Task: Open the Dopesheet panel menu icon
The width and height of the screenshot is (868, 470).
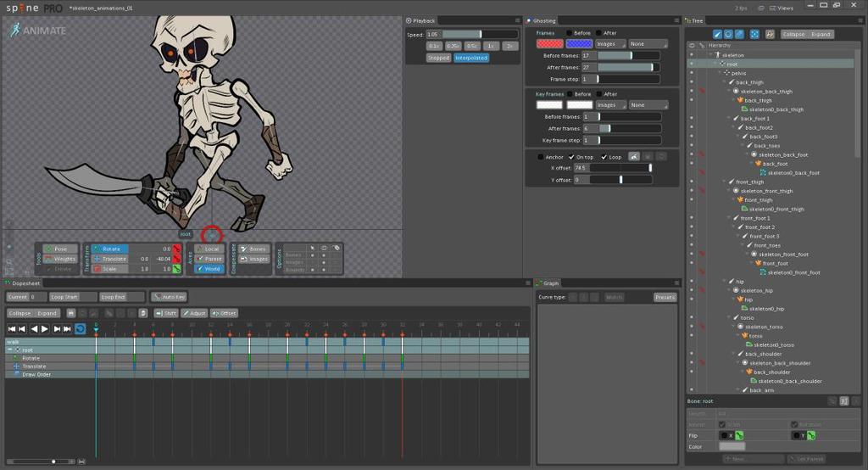Action: click(528, 283)
